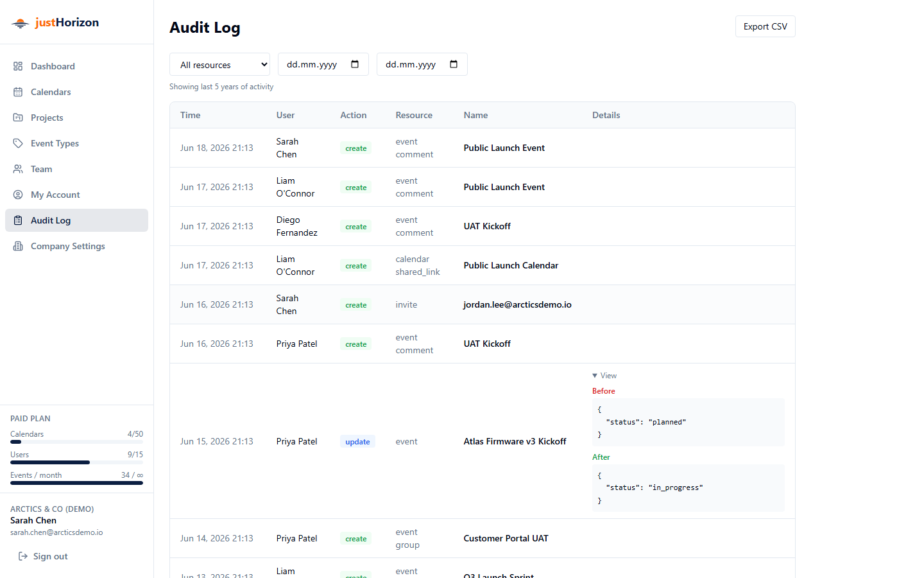Click the Event Types tag icon
Image resolution: width=924 pixels, height=578 pixels.
pos(18,143)
